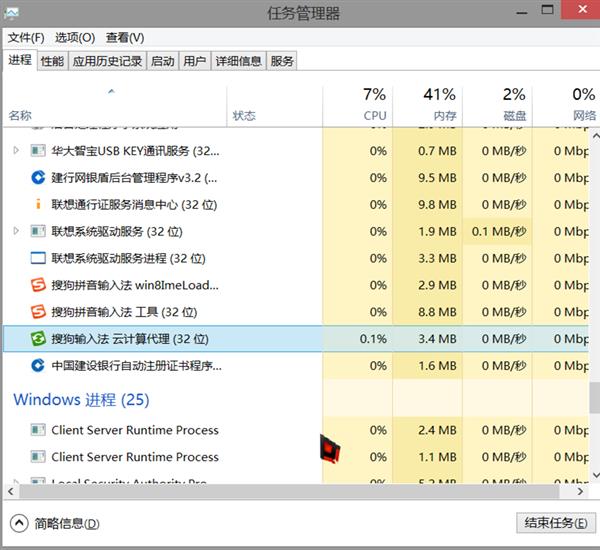The width and height of the screenshot is (600, 550).
Task: Collapse to 简略信息 view
Action: click(x=55, y=523)
